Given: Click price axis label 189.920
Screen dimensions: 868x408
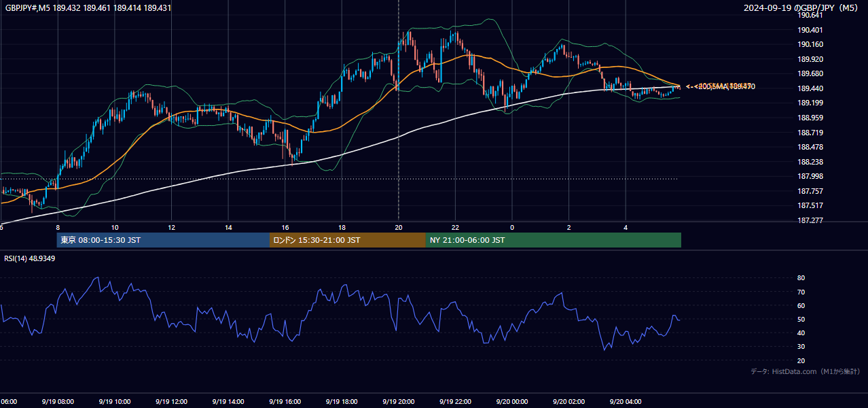Looking at the screenshot, I should click(x=811, y=59).
